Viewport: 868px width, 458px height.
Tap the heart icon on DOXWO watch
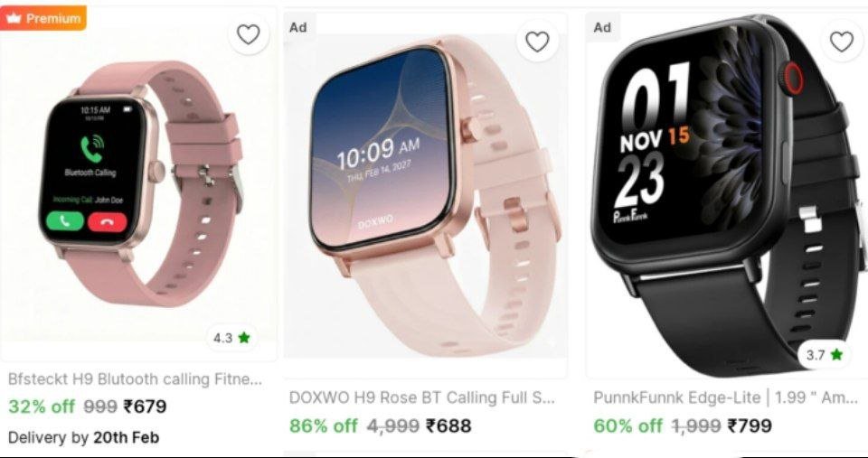pos(537,42)
